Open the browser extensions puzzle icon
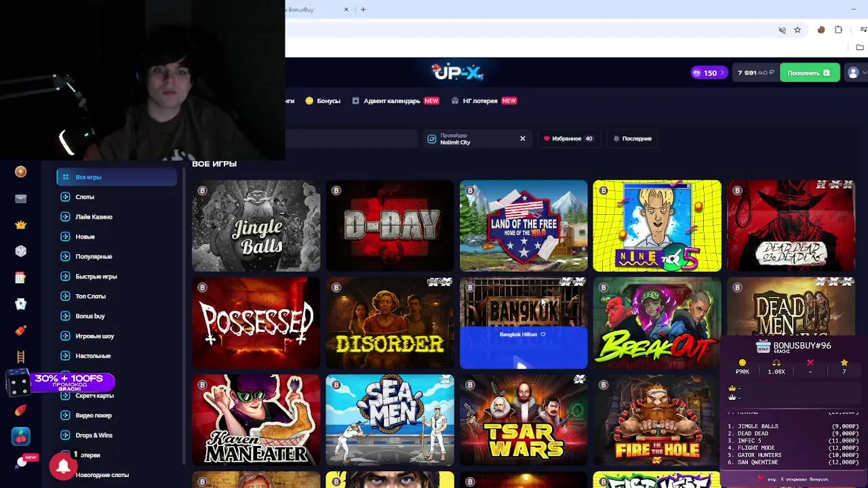868x488 pixels. pos(839,30)
